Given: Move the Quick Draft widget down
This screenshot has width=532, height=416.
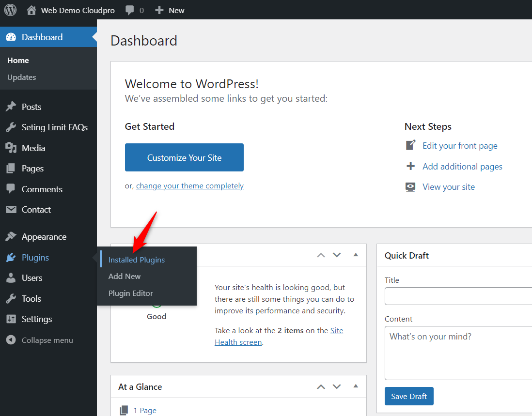Looking at the screenshot, I should click(531, 255).
